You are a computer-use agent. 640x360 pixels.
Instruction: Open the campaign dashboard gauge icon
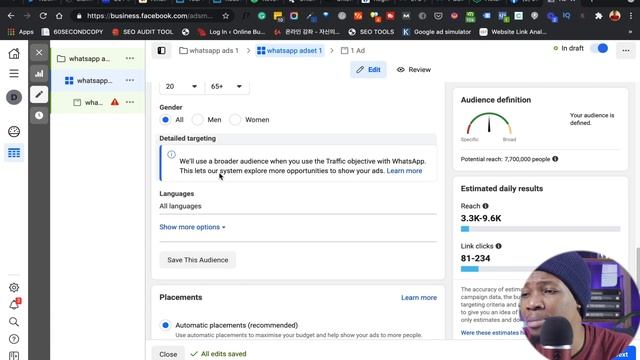click(14, 131)
